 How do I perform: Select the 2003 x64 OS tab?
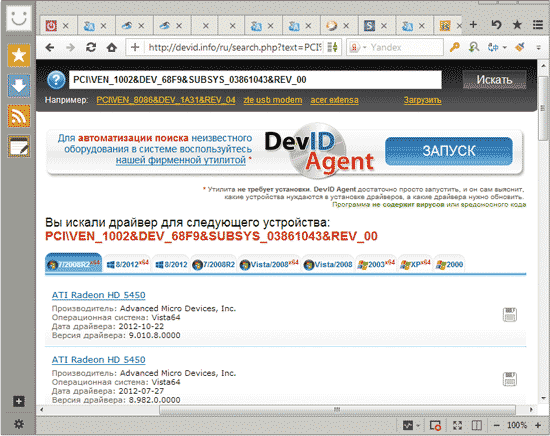(376, 264)
